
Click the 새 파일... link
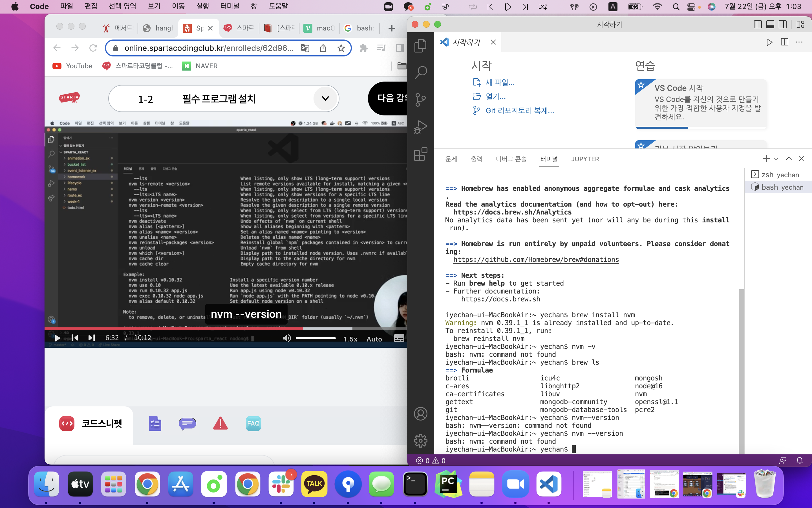(x=500, y=82)
